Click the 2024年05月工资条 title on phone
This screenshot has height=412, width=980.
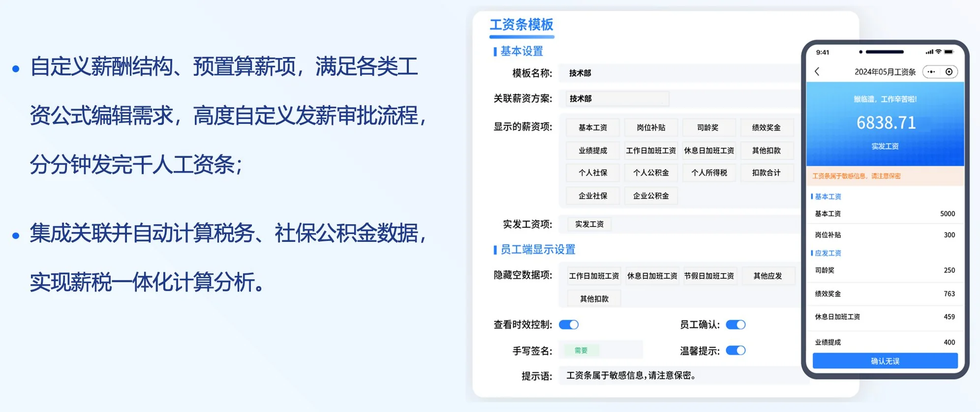[x=885, y=72]
